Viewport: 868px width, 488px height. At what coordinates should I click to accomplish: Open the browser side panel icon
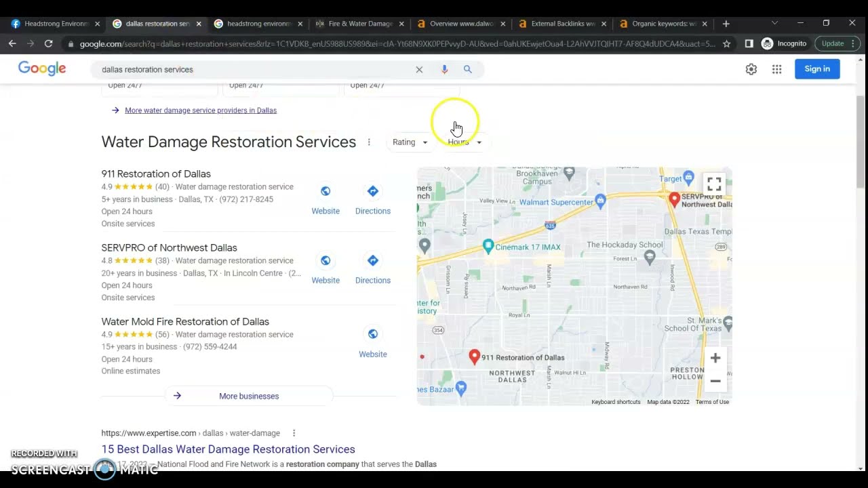(x=749, y=43)
